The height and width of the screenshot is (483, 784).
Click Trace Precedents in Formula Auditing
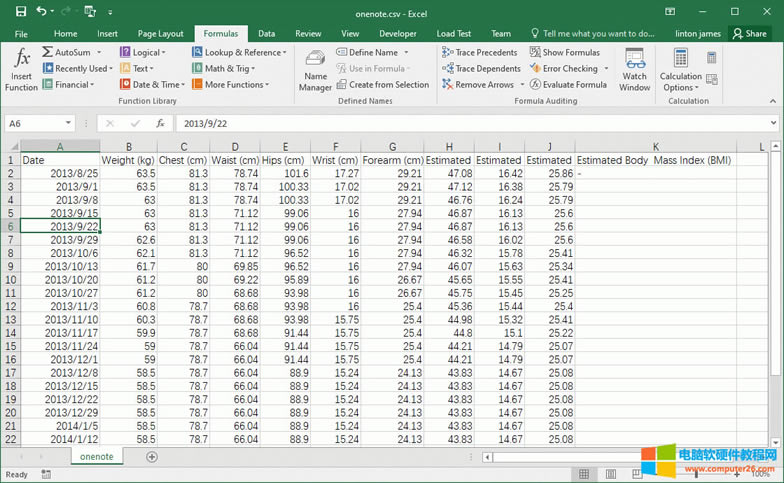[480, 52]
